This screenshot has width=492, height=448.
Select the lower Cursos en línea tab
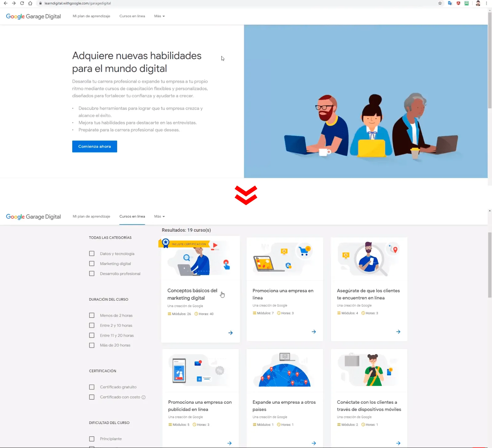click(132, 216)
